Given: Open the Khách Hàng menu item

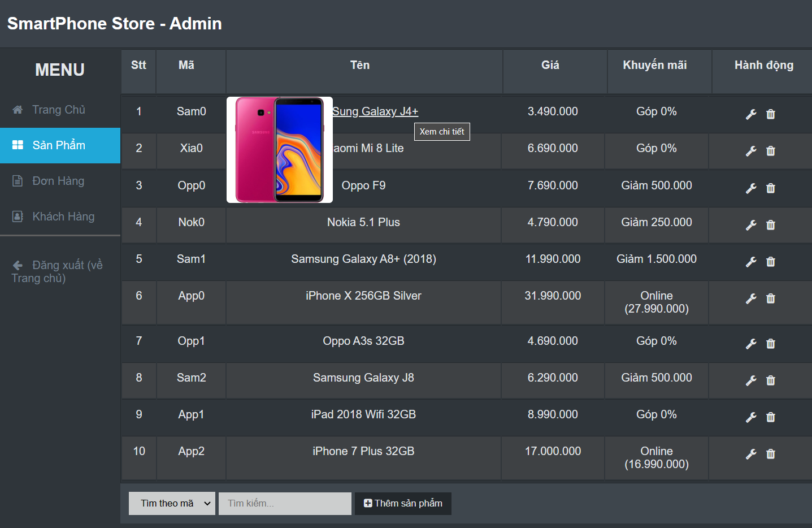Looking at the screenshot, I should (x=60, y=217).
